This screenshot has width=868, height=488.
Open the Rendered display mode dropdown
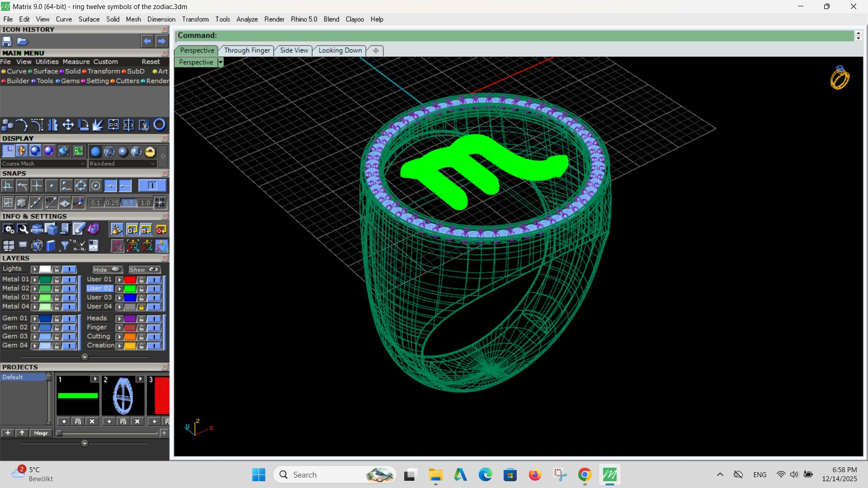122,164
